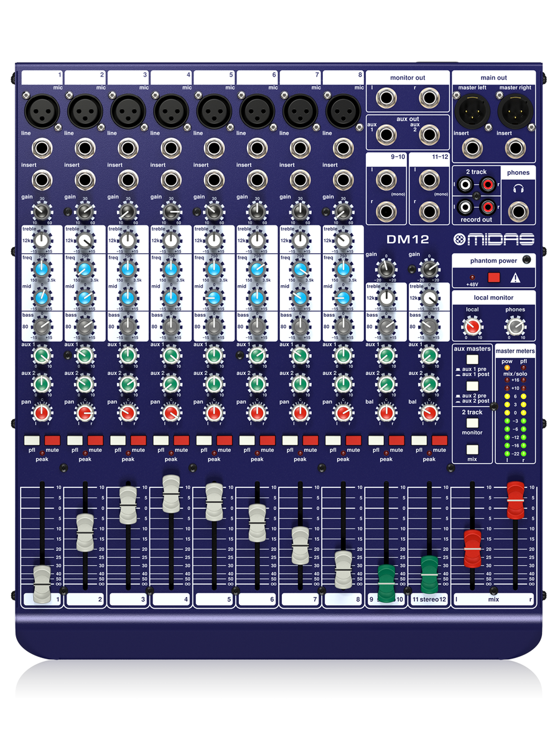
Task: Click the red local monitor level knob
Action: (472, 326)
